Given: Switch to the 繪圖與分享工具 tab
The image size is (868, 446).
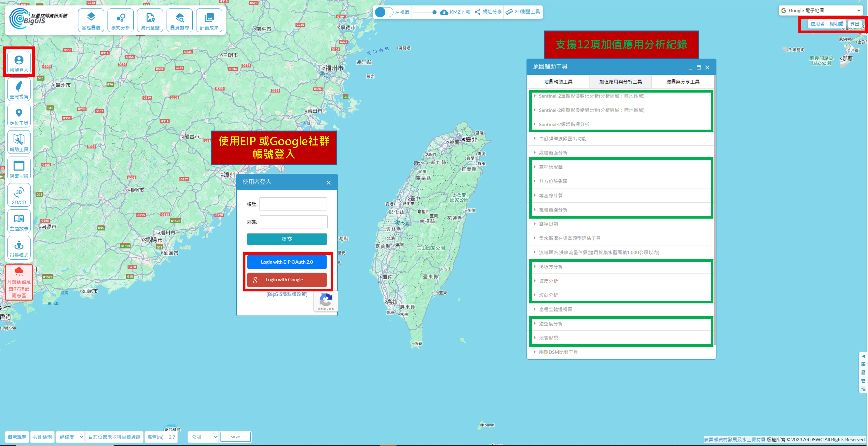Looking at the screenshot, I should click(683, 82).
